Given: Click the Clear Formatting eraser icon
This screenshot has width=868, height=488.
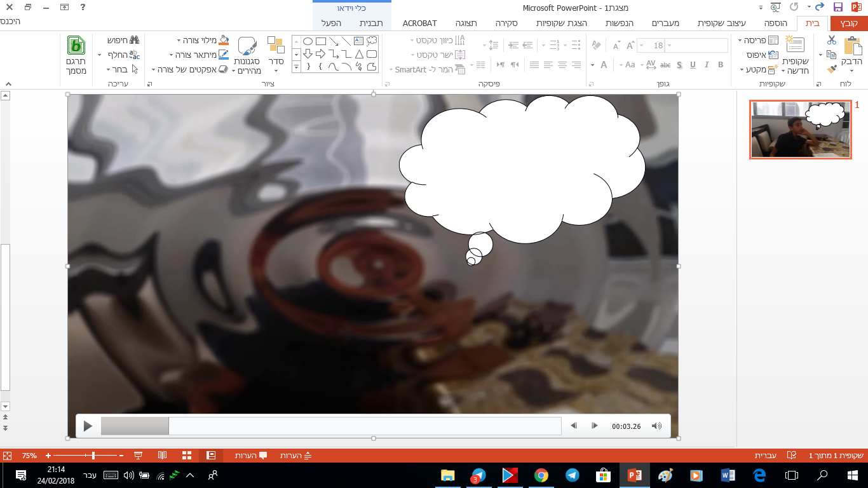Looking at the screenshot, I should point(595,45).
